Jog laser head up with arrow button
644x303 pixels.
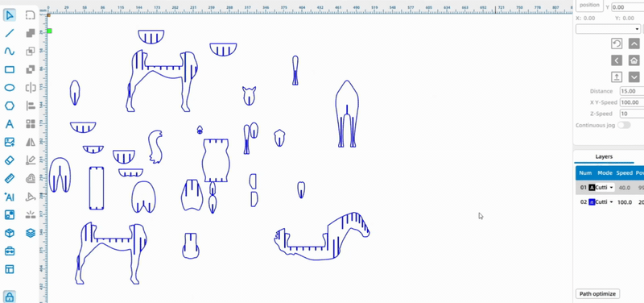coord(634,44)
